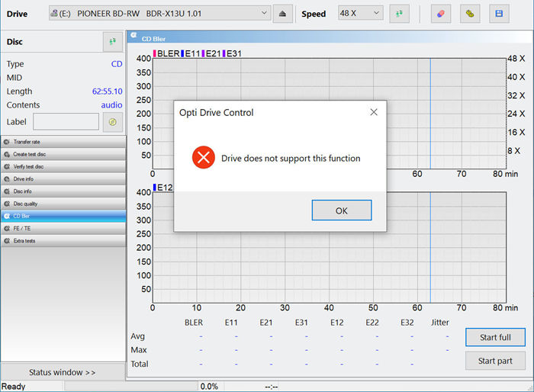The height and width of the screenshot is (392, 534).
Task: Expand the Status window panel
Action: [x=63, y=372]
